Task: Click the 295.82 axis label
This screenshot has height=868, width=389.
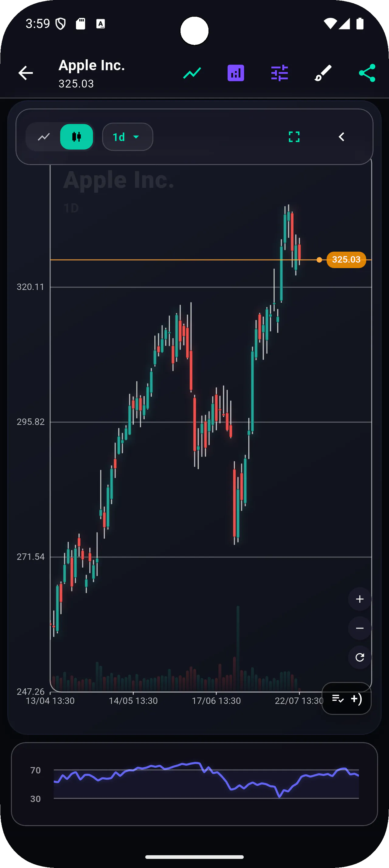Action: 30,422
